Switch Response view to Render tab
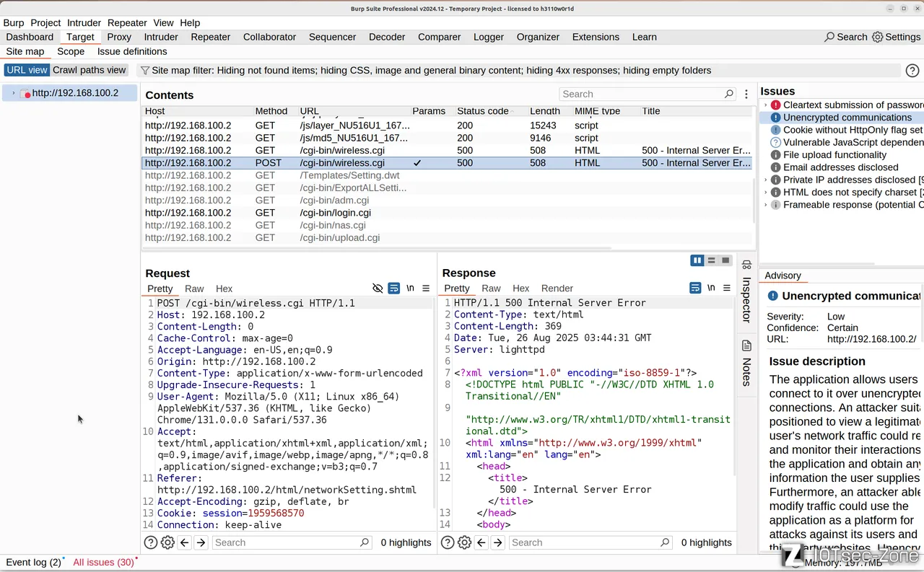The height and width of the screenshot is (572, 924). tap(557, 289)
